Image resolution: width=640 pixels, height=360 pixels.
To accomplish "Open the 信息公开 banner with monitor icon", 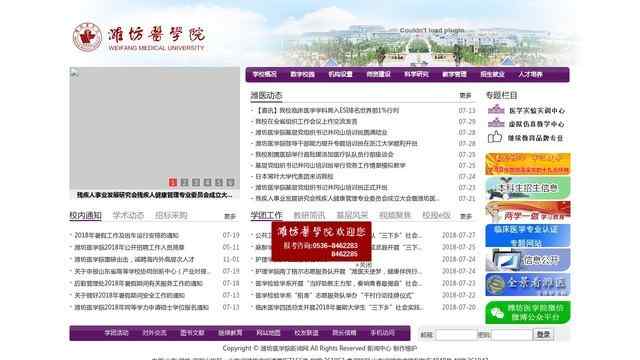I will (528, 260).
